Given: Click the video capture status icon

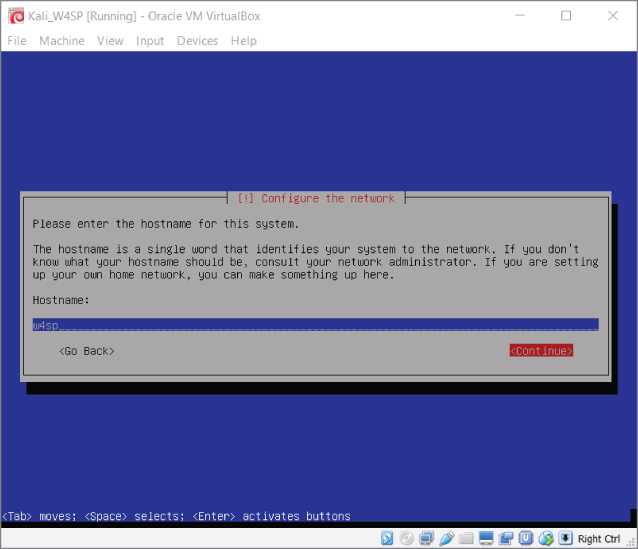Looking at the screenshot, I should (506, 538).
